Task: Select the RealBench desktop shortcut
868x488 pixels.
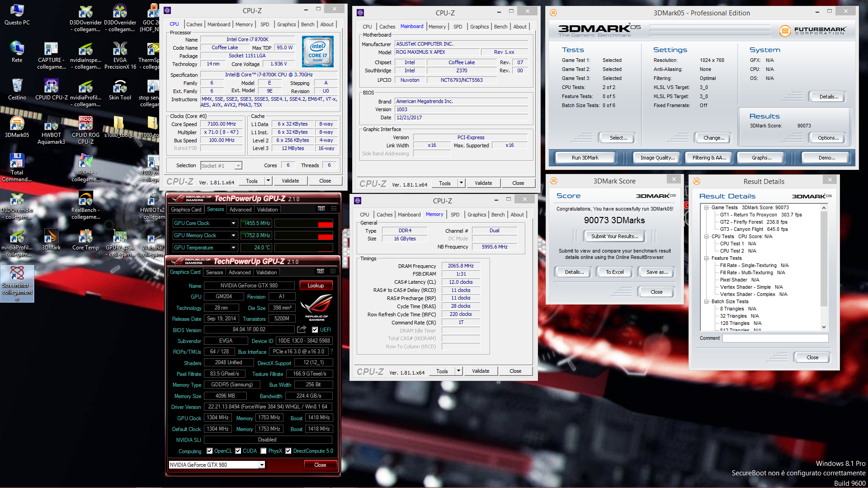Action: pyautogui.click(x=85, y=205)
